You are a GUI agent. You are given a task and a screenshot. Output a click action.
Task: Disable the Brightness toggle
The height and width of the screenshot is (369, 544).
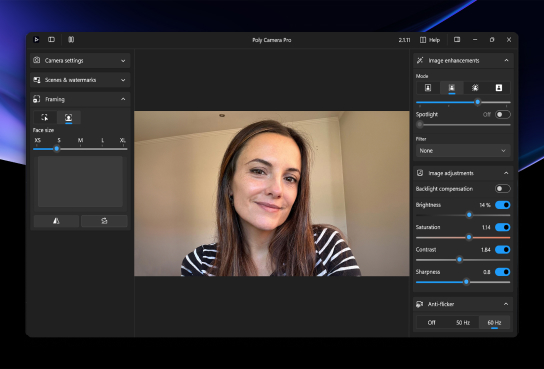point(502,205)
